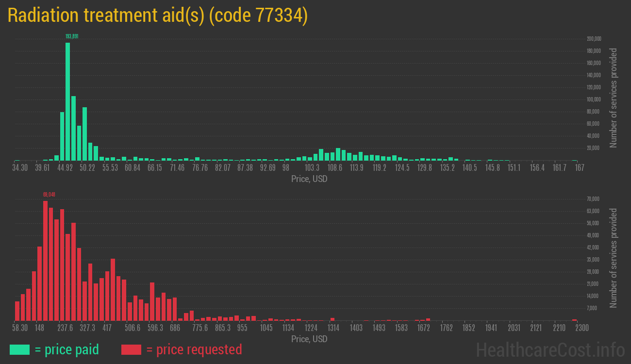The width and height of the screenshot is (631, 364).
Task: Select the 1314 tick on the bottom x-axis
Action: click(333, 328)
